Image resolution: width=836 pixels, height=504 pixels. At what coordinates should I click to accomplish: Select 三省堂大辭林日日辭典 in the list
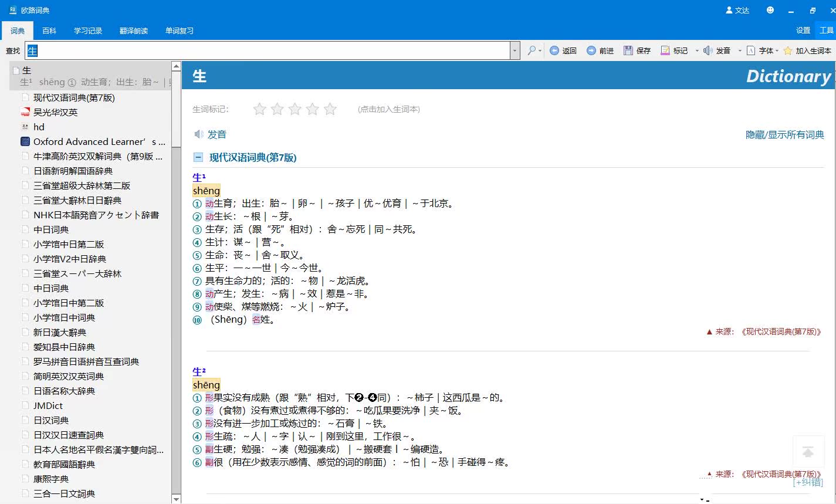click(x=77, y=200)
